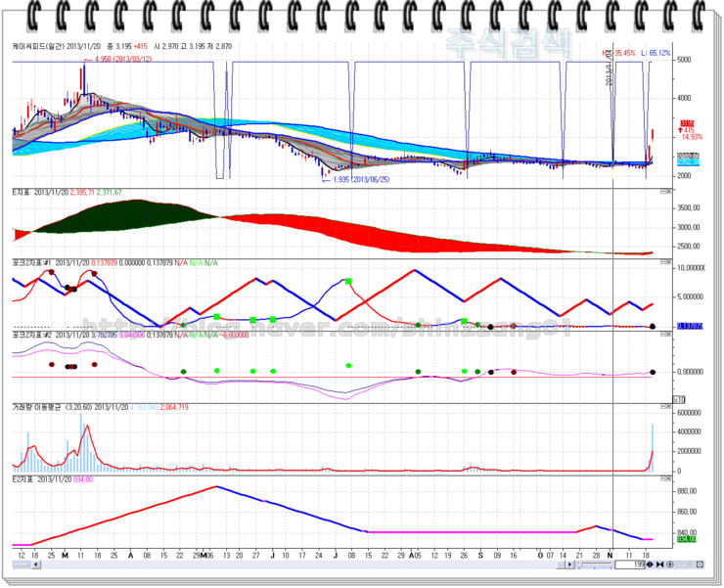Close the 포크2지표 #1 panel
Image resolution: width=724 pixels, height=588 pixels.
668,262
